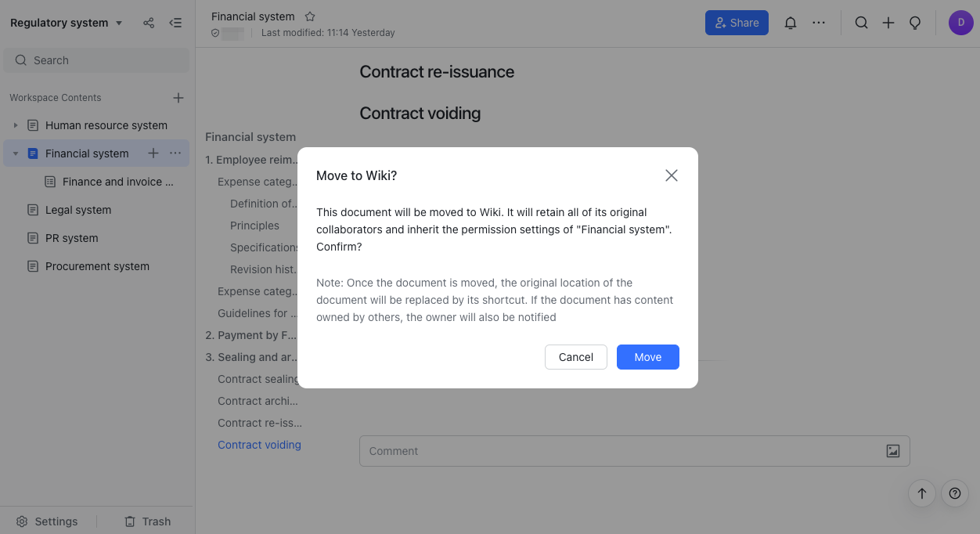Open the more options ellipsis in header
980x534 pixels.
[819, 23]
